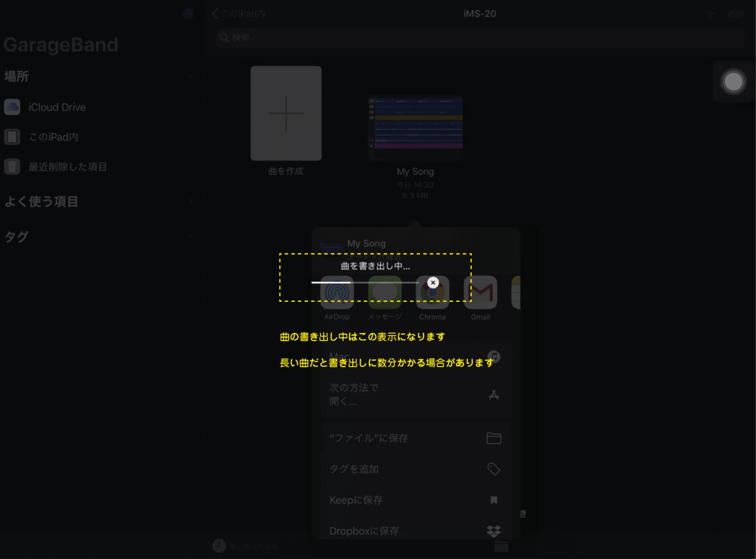The height and width of the screenshot is (559, 756).
Task: Focus the 検索 search field
Action: click(x=480, y=38)
